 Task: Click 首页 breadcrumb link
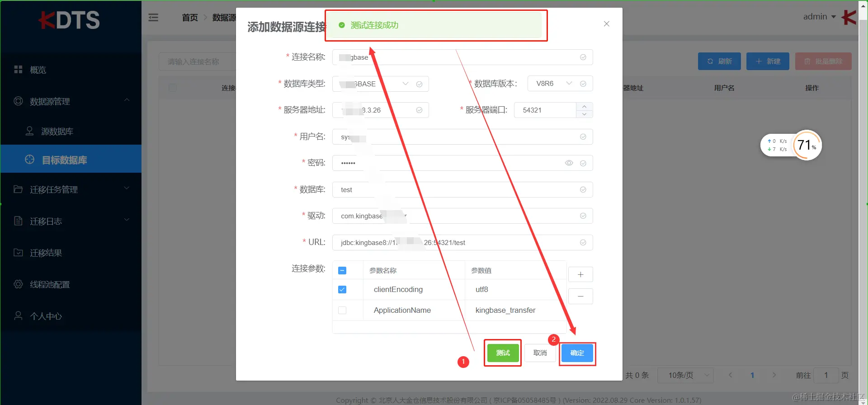pos(190,18)
